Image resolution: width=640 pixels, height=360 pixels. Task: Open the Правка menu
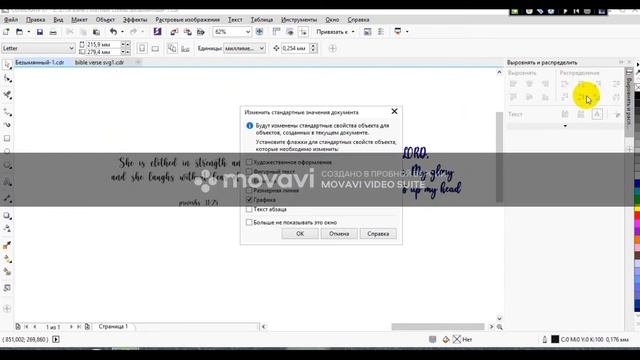tap(36, 20)
